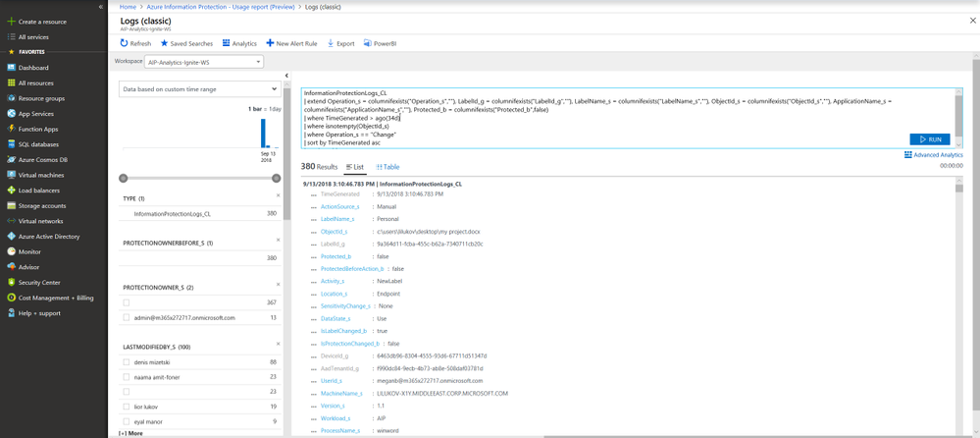Image resolution: width=980 pixels, height=438 pixels.
Task: Open the Monitor gauge icon
Action: pos(11,251)
